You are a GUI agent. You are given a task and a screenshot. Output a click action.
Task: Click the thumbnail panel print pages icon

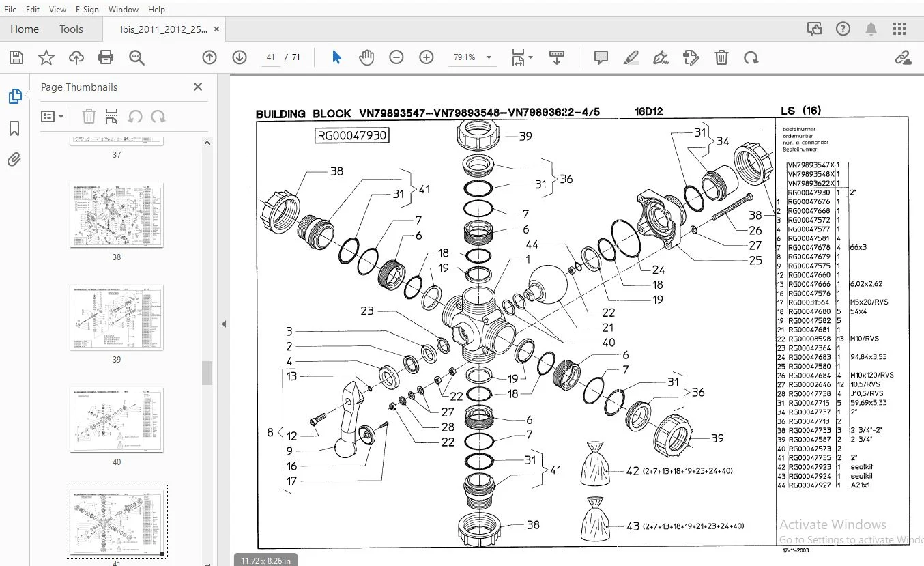coord(112,116)
